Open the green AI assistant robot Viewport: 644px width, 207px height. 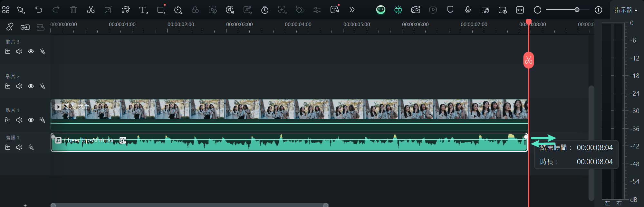(381, 10)
